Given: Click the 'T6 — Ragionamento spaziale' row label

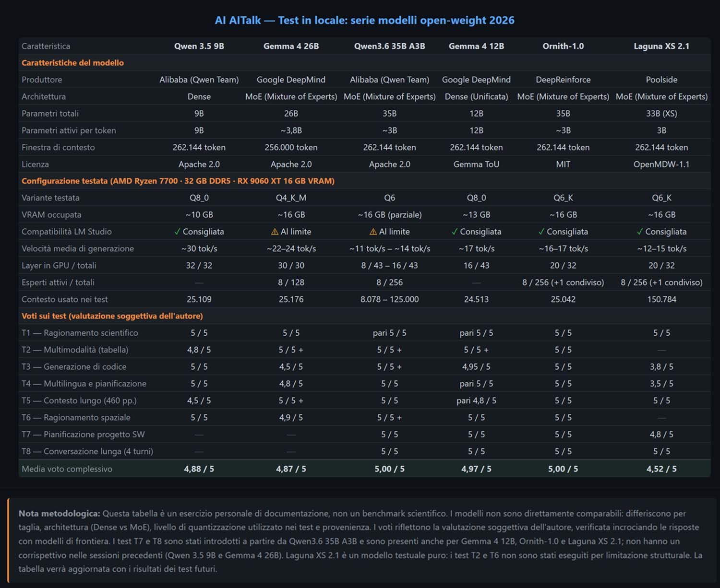Looking at the screenshot, I should click(76, 417).
